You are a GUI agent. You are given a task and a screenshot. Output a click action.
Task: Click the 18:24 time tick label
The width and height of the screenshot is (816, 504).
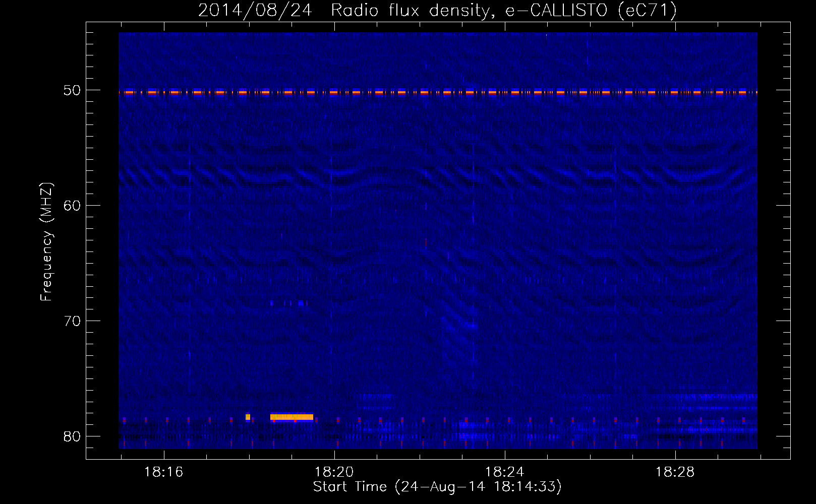[x=504, y=472]
